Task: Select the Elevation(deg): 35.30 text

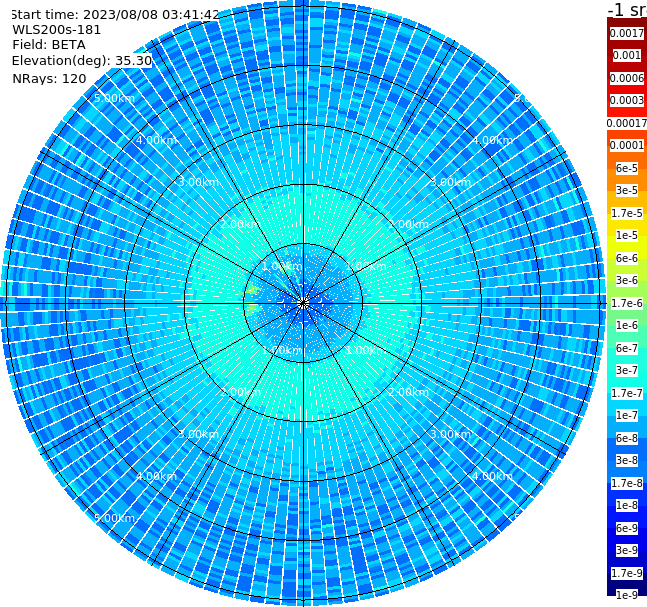Action: [x=82, y=61]
